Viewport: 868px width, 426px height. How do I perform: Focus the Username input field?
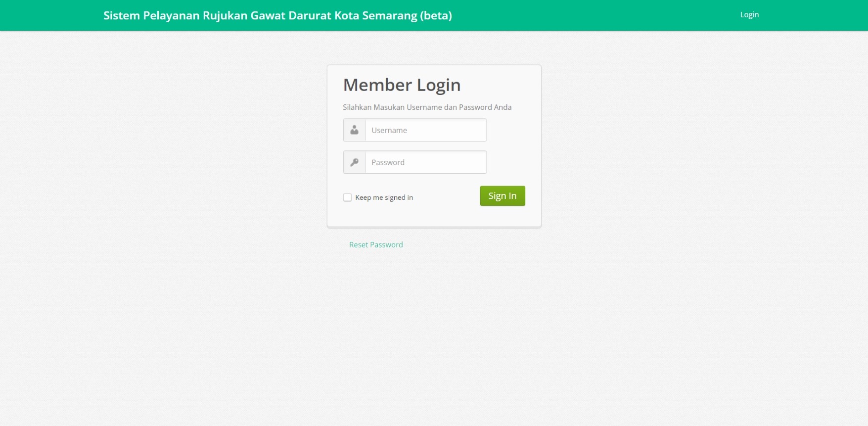click(425, 130)
